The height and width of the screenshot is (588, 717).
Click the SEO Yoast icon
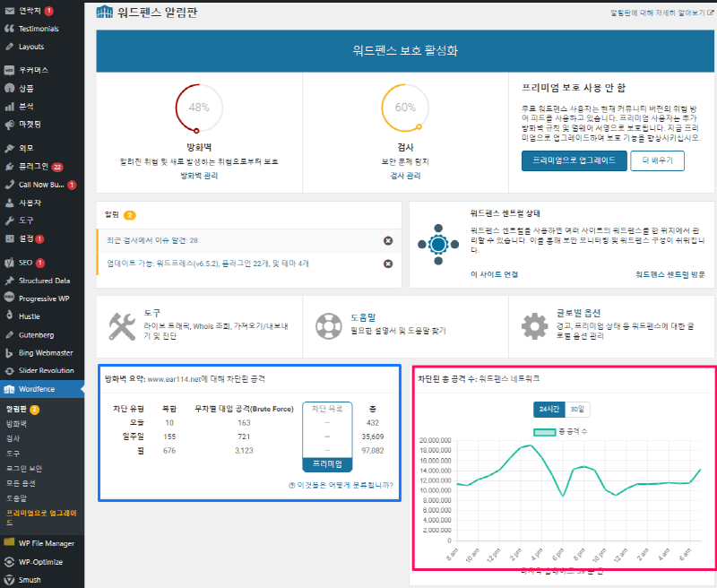point(9,263)
